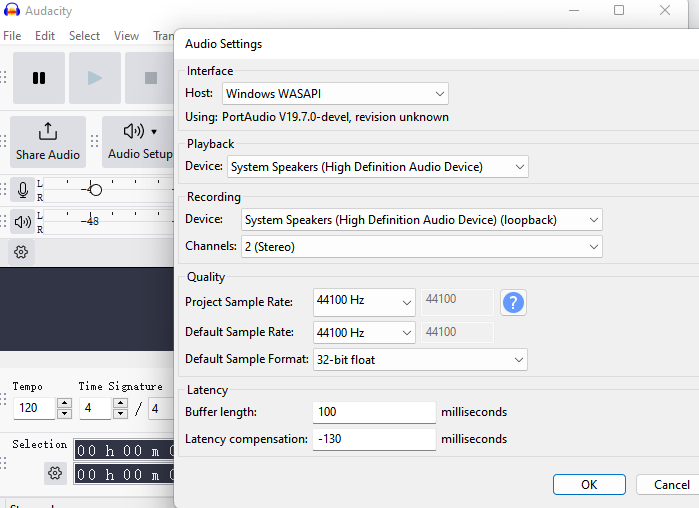Open sample rate help question button

pyautogui.click(x=513, y=303)
